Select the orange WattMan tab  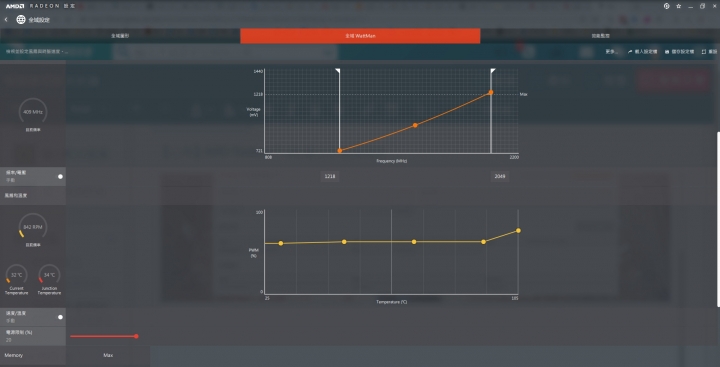pos(360,36)
